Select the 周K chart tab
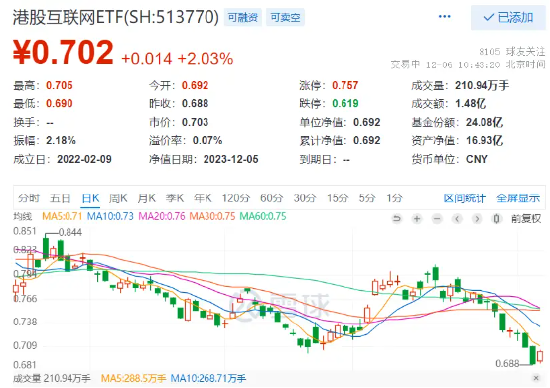550x388 pixels. tap(118, 198)
